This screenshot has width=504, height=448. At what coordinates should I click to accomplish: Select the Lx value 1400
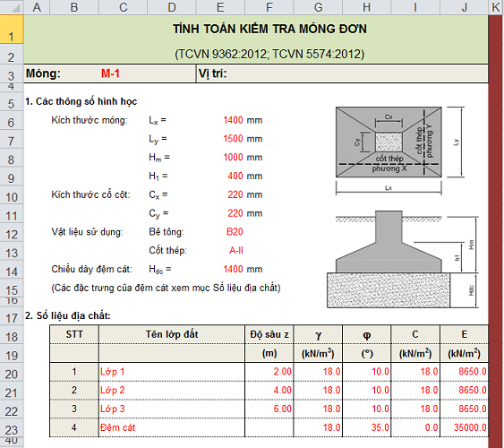click(x=233, y=120)
